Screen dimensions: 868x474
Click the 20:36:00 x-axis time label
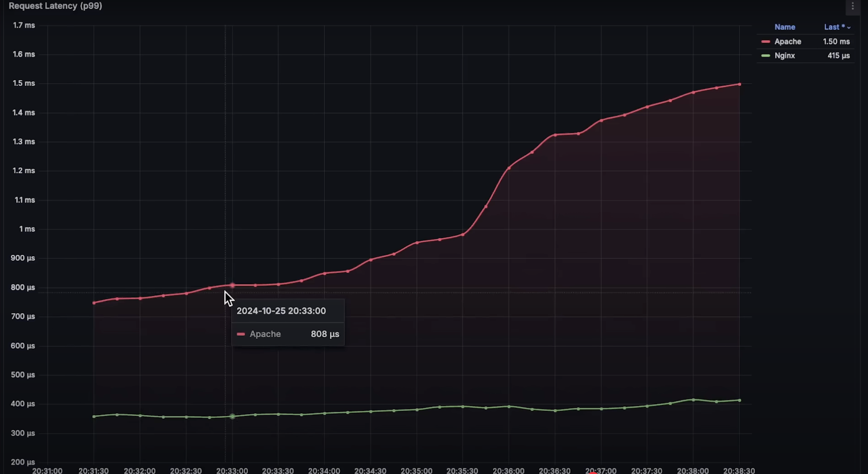[x=508, y=470]
